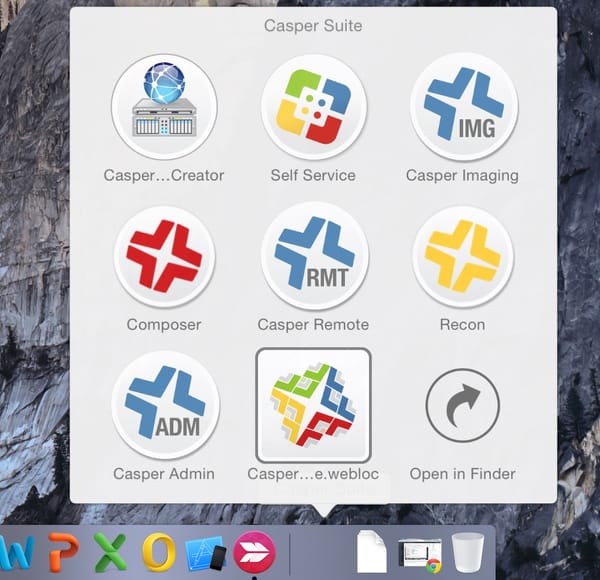Click the "Composer" label

[x=164, y=325]
